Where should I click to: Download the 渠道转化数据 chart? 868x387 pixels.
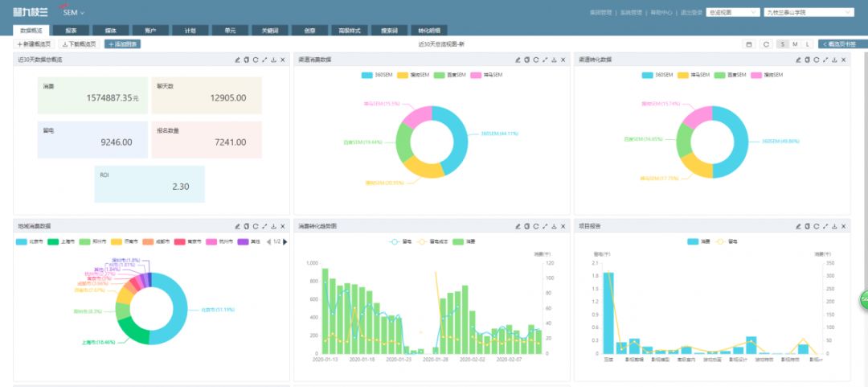pos(834,60)
